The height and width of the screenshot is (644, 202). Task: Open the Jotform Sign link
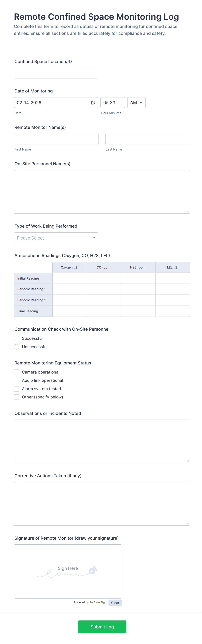98,602
